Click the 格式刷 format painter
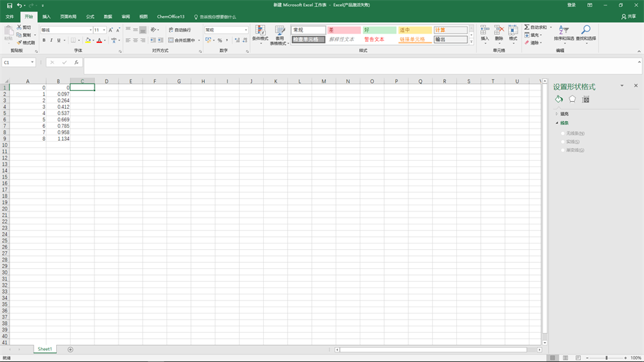 coord(26,42)
